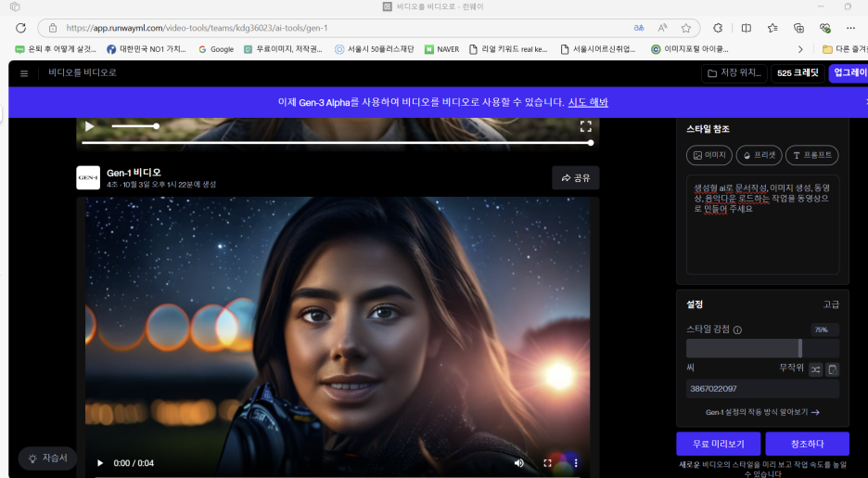Show info for 스타일 강점
This screenshot has width=868, height=478.
click(x=737, y=329)
